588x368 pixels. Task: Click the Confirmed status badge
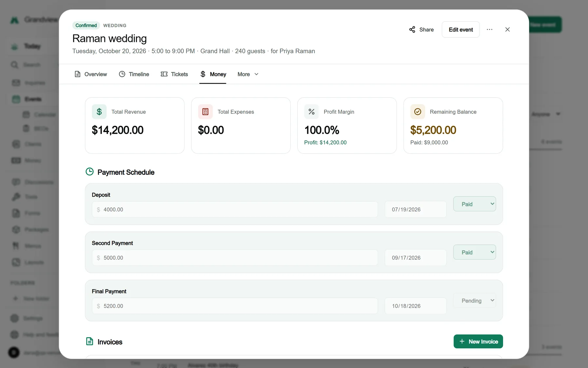86,26
